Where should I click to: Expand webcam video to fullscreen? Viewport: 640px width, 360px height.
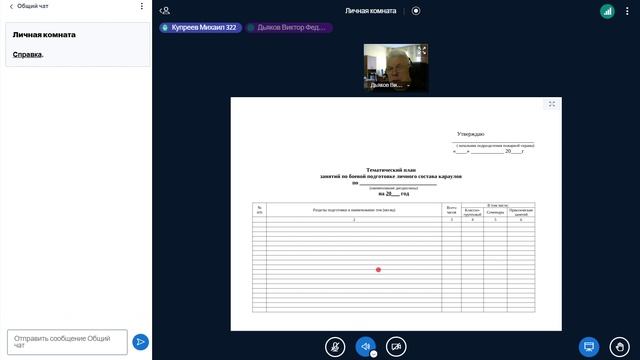point(422,51)
